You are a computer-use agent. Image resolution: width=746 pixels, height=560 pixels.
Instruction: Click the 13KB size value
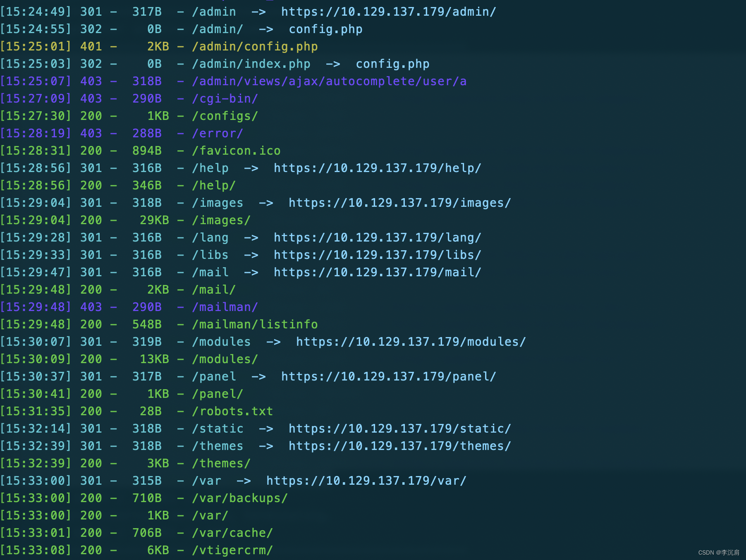(x=154, y=359)
